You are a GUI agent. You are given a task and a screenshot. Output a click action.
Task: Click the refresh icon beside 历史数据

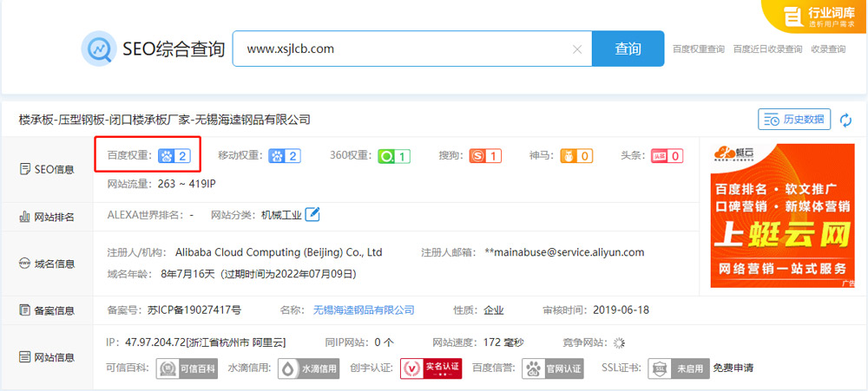pos(845,120)
